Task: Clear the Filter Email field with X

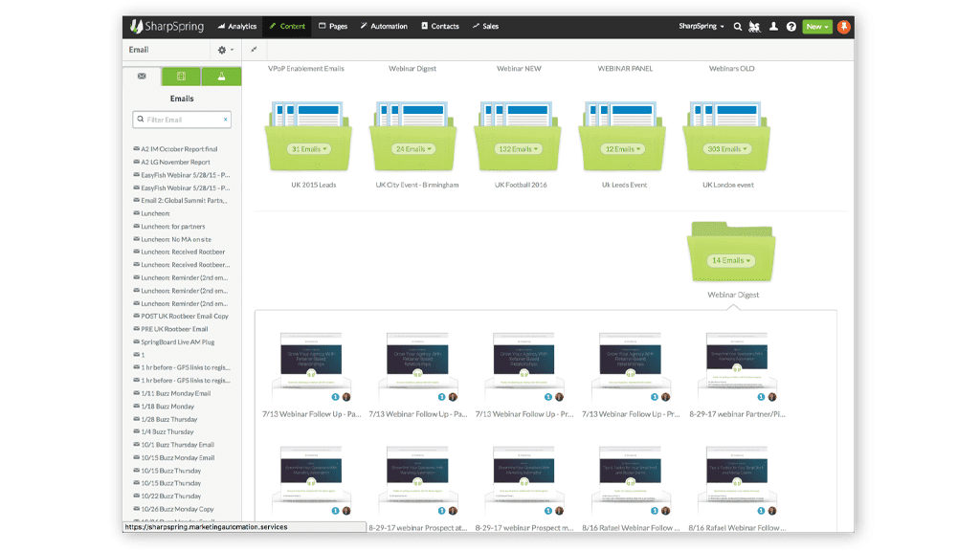Action: (226, 120)
